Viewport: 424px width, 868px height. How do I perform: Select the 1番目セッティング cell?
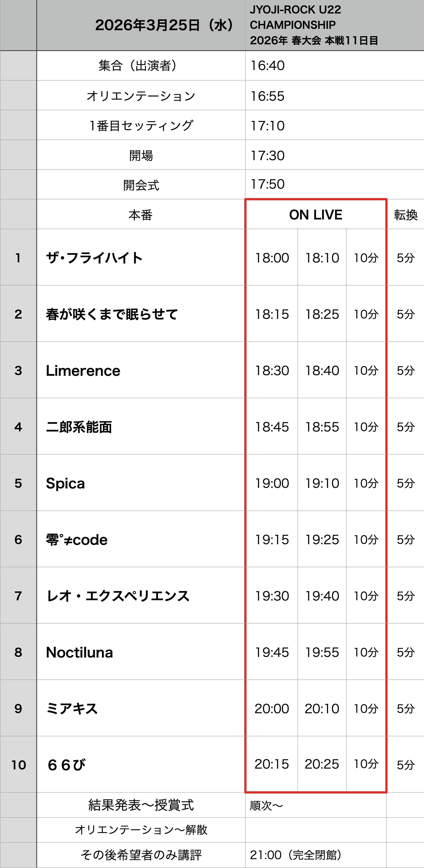(141, 126)
